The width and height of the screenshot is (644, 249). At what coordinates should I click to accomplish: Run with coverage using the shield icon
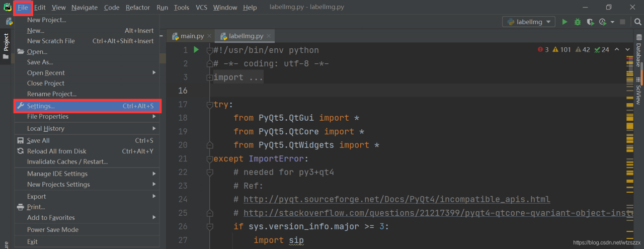[x=590, y=22]
